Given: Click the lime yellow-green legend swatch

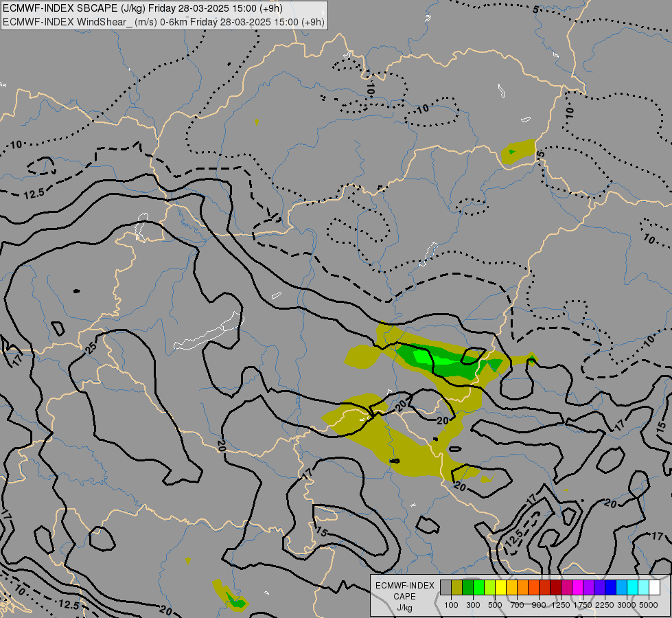Looking at the screenshot, I should pyautogui.click(x=490, y=588).
